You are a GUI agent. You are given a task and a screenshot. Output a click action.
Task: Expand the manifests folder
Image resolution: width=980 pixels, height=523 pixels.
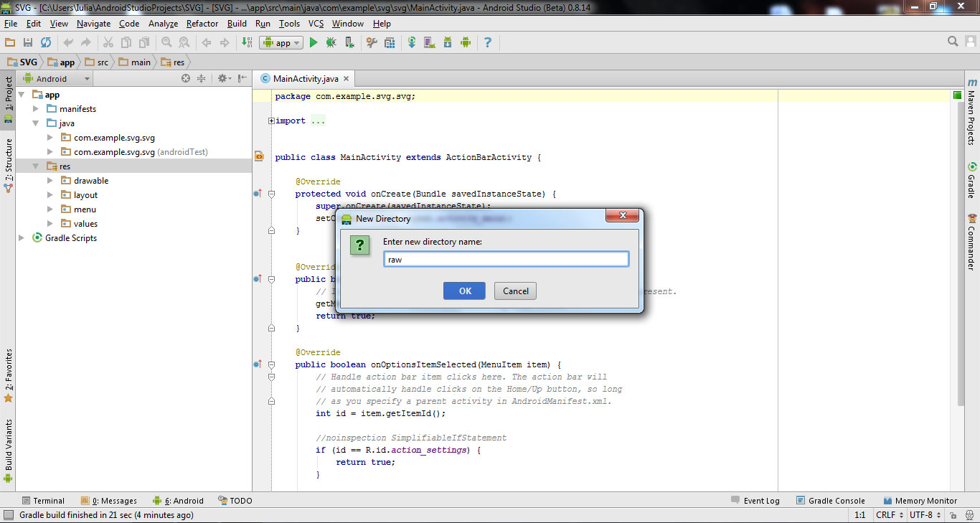[x=36, y=109]
